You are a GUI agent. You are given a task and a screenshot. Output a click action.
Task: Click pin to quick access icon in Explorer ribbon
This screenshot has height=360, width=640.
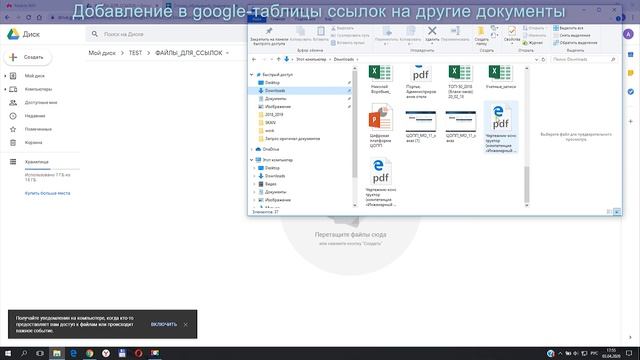269,31
